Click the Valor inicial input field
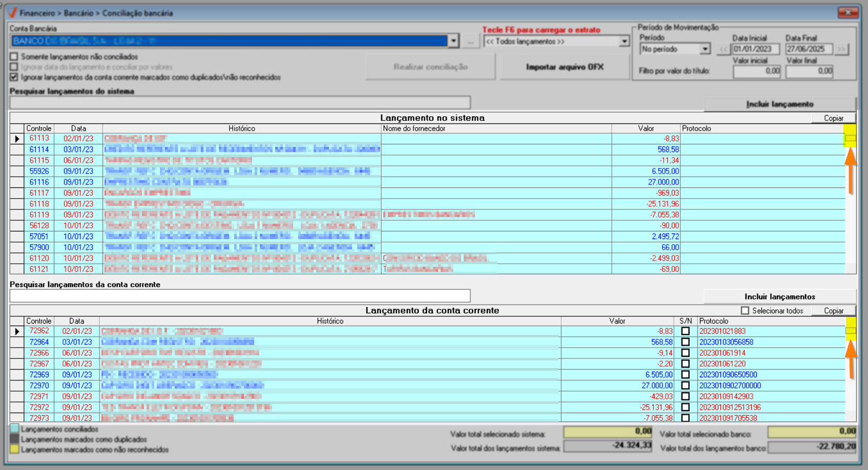 [x=757, y=71]
